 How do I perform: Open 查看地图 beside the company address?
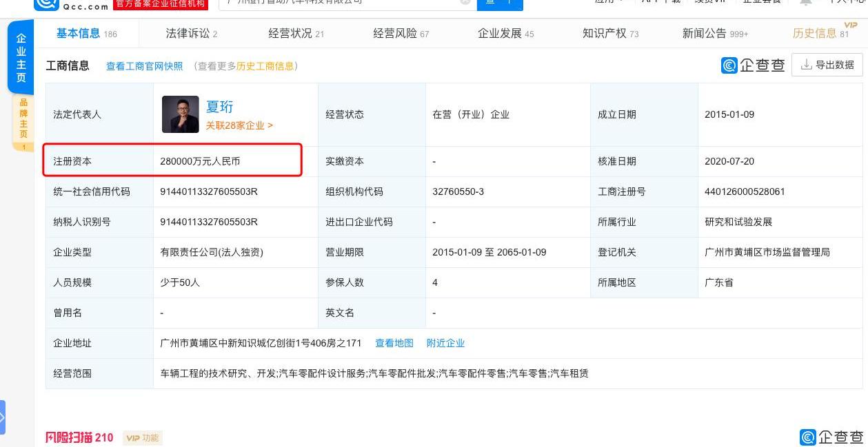pyautogui.click(x=394, y=343)
